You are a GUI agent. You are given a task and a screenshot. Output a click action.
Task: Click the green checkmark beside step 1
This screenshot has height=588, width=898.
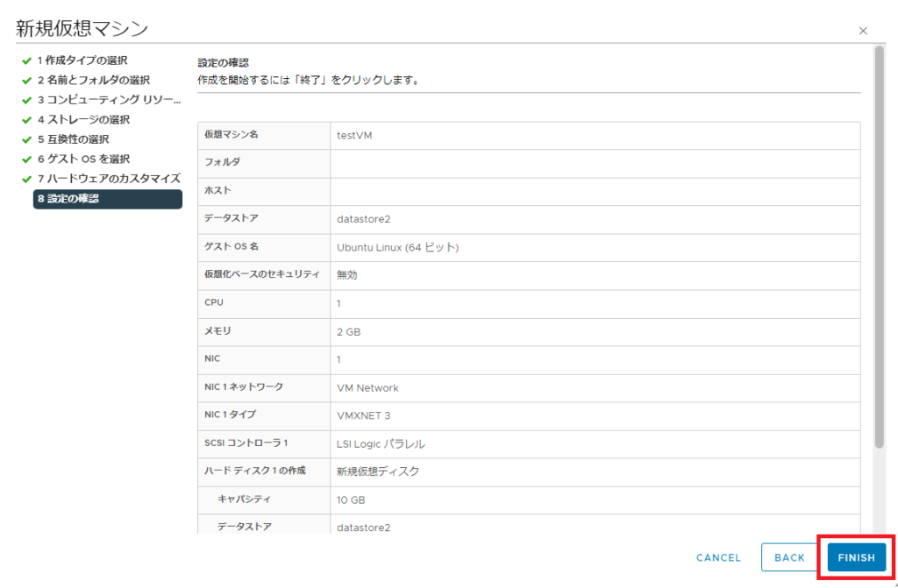pyautogui.click(x=26, y=60)
